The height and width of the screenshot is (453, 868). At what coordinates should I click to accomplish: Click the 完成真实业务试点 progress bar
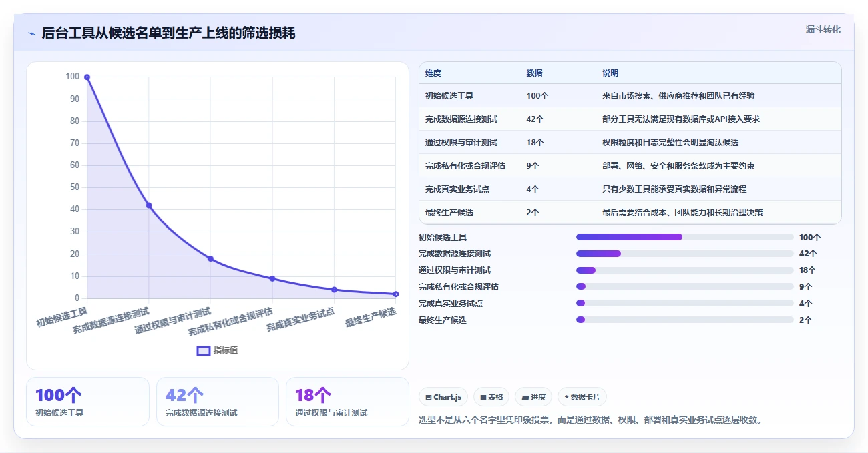pos(685,303)
